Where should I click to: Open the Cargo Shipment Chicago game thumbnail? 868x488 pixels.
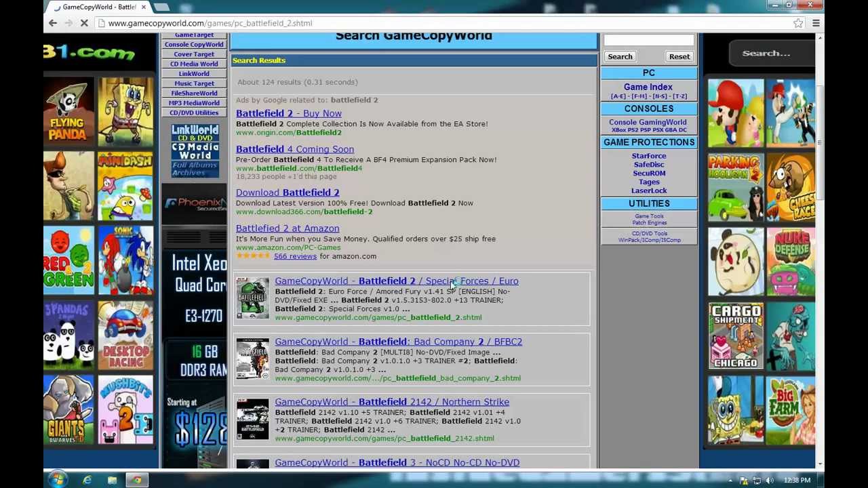736,336
